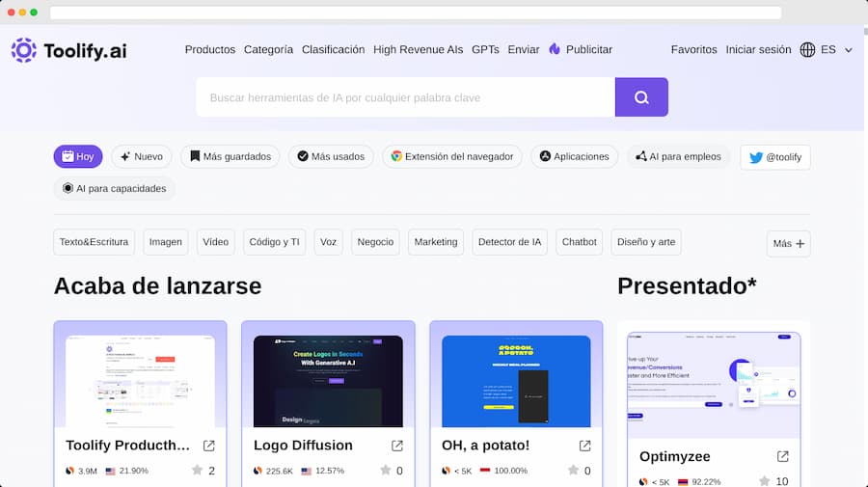Favorite Toolify Producth... with star icon

click(x=197, y=471)
